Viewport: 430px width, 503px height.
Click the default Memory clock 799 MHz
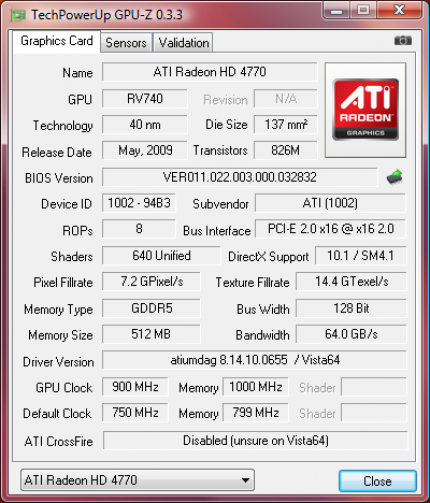pos(255,413)
